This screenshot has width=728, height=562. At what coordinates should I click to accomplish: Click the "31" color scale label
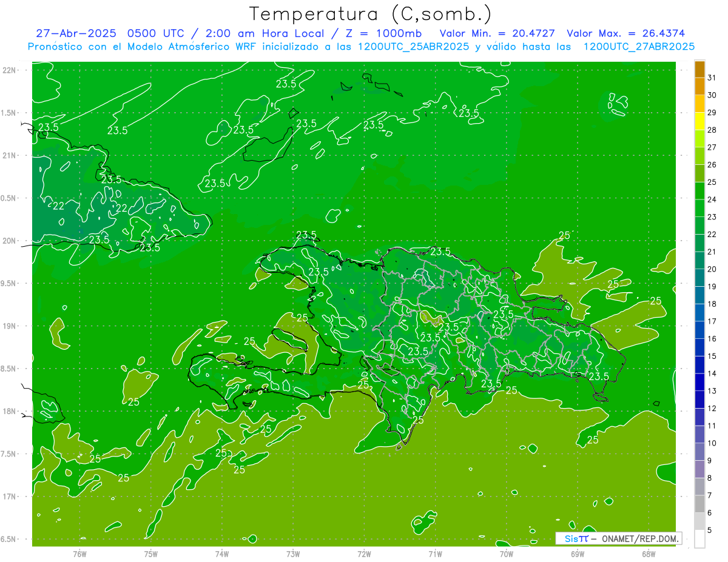(x=712, y=78)
